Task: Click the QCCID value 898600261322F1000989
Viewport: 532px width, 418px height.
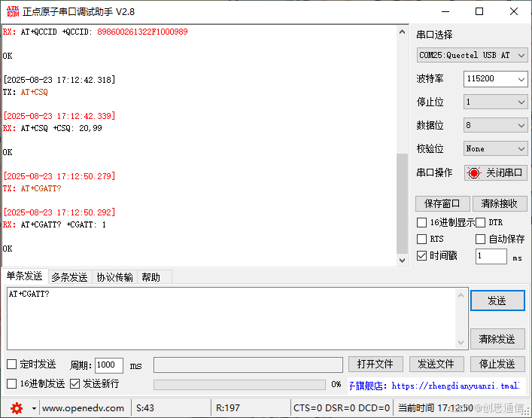Action: click(x=142, y=32)
